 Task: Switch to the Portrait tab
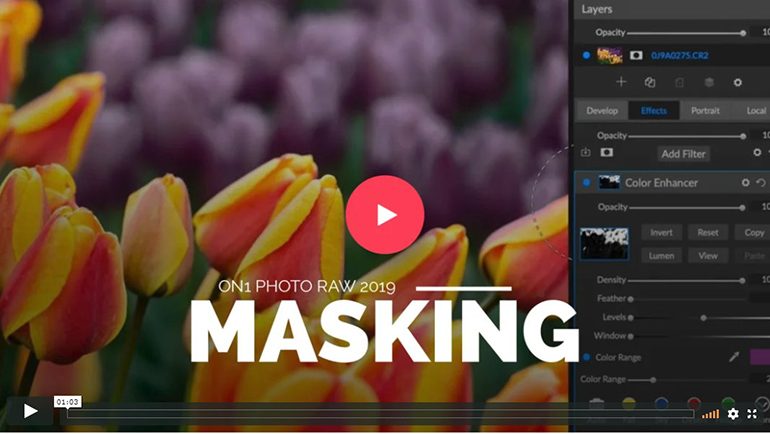706,111
